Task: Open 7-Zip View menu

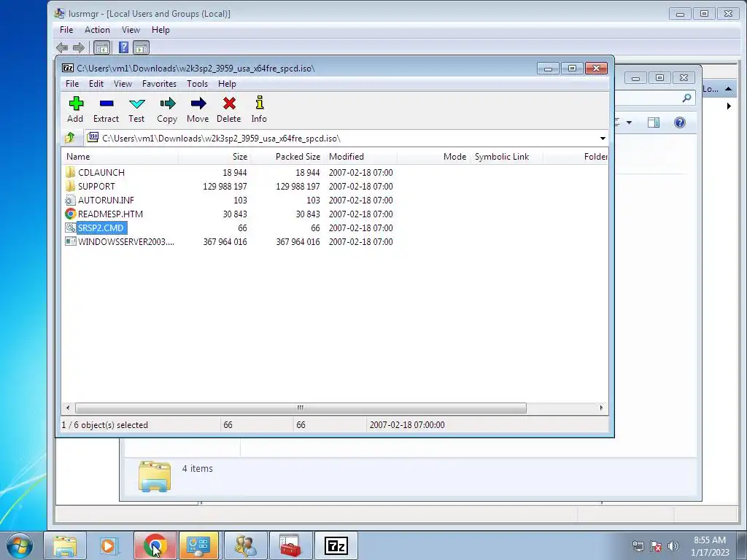Action: coord(123,83)
